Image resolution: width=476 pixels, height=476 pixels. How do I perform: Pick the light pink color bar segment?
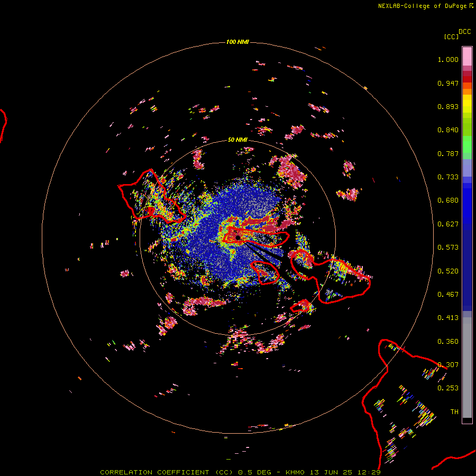click(467, 57)
